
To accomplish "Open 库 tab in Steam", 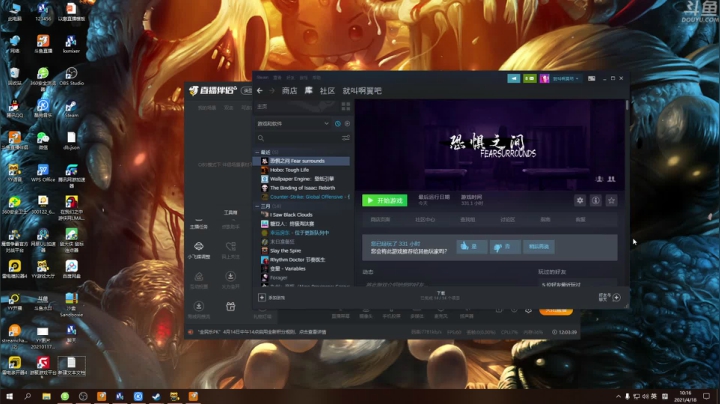I will point(309,91).
